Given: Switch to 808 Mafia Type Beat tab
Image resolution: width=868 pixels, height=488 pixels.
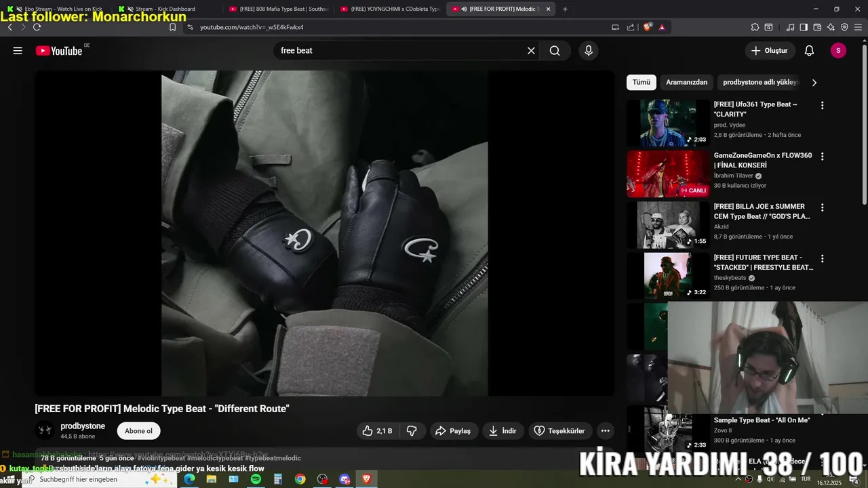Looking at the screenshot, I should click(x=278, y=9).
